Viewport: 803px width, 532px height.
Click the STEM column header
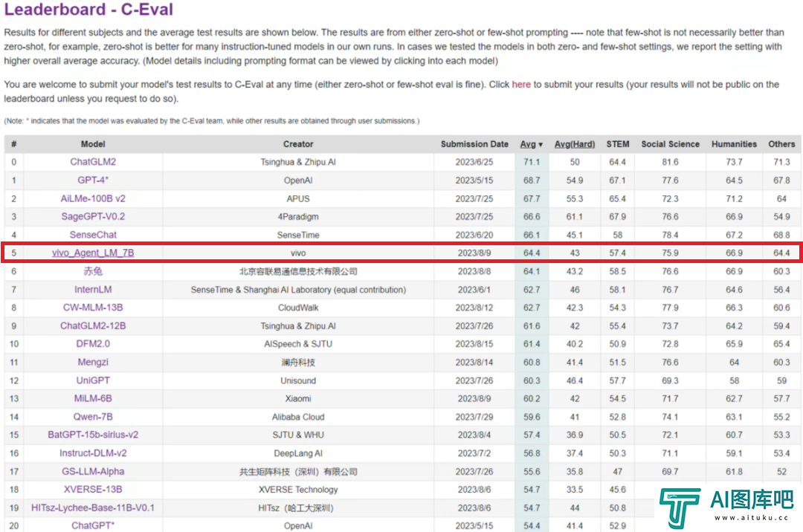(x=617, y=144)
